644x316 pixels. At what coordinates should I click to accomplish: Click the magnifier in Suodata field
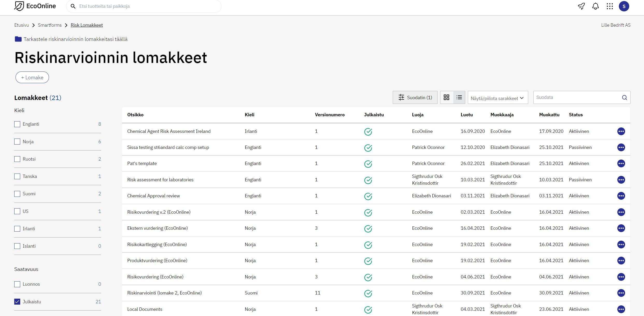pyautogui.click(x=625, y=98)
